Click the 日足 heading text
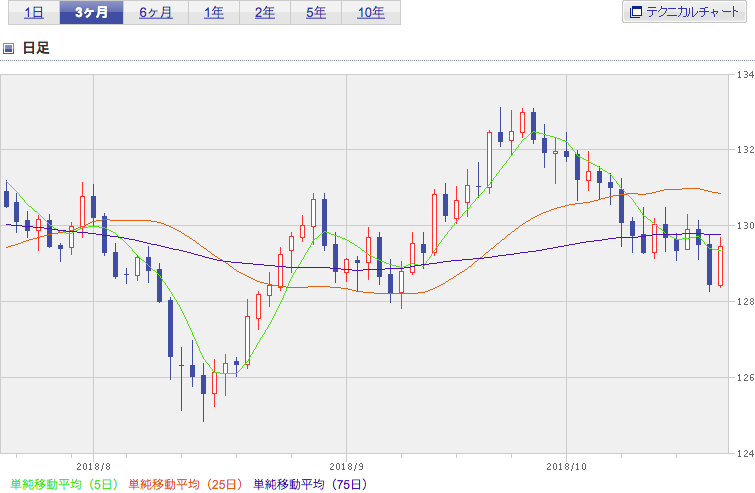This screenshot has width=755, height=493. click(36, 48)
